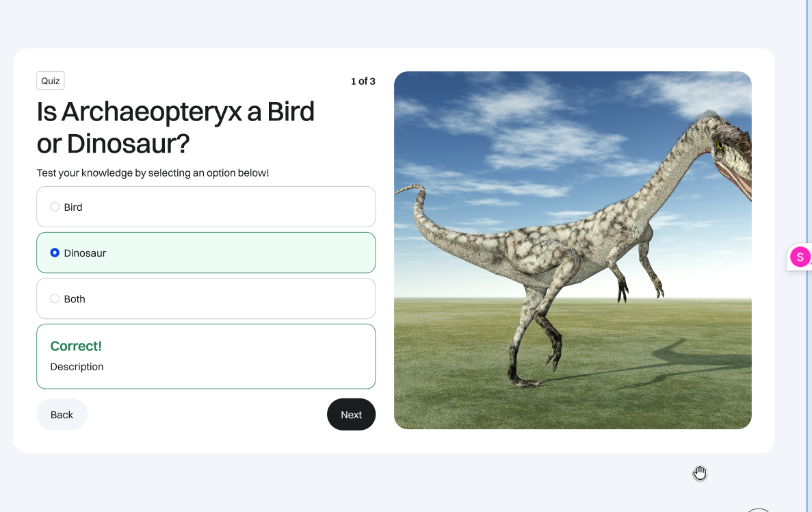Click the dinosaur's curled tail tip
The image size is (812, 512).
click(x=409, y=189)
